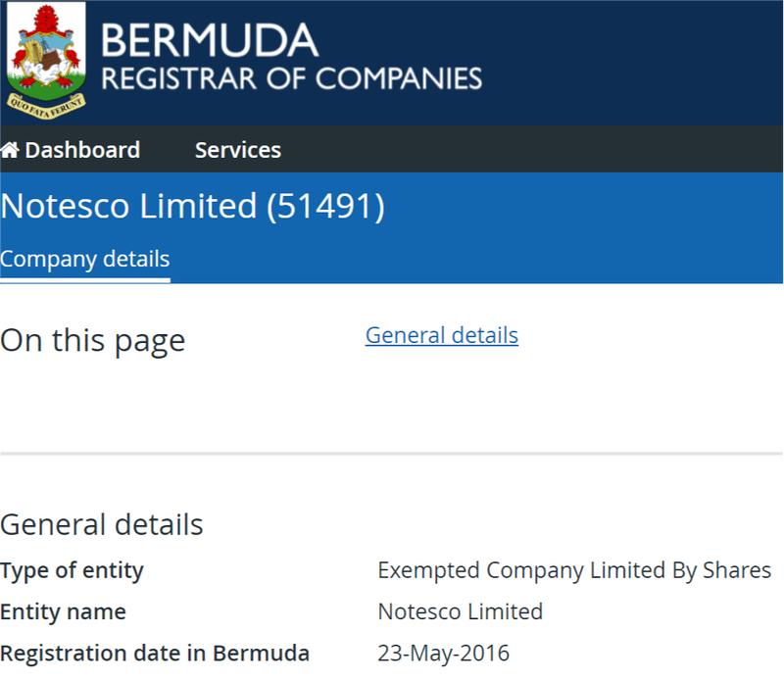Select the Notesco Limited entity name value
The width and height of the screenshot is (784, 682).
pyautogui.click(x=460, y=612)
